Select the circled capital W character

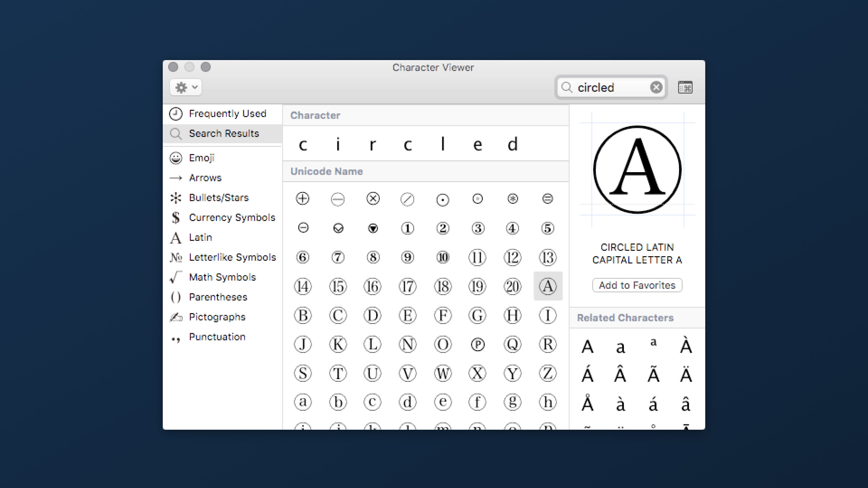pyautogui.click(x=442, y=373)
